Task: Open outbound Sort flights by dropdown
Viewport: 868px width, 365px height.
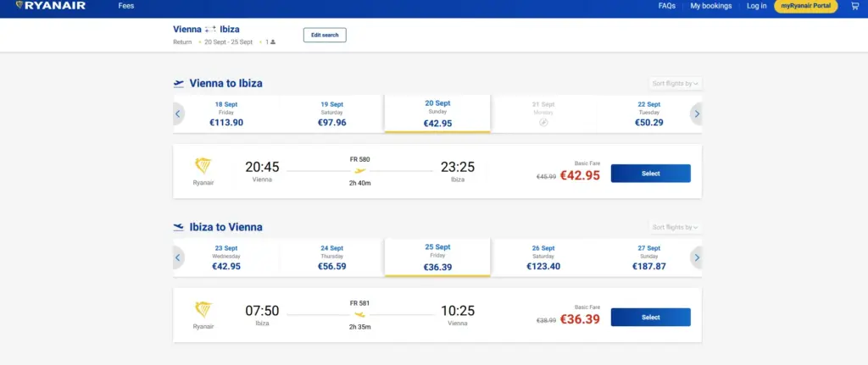Action: tap(676, 84)
